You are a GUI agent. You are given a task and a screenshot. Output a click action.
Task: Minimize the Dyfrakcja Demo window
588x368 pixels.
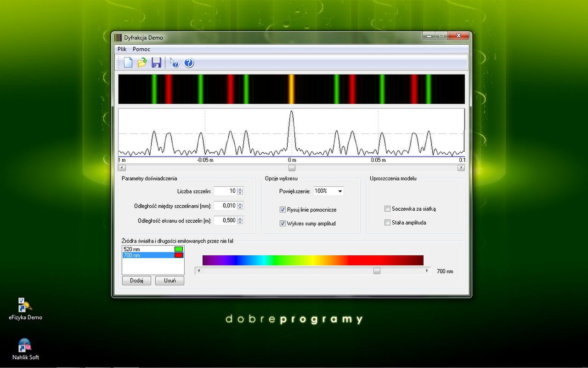coord(429,36)
